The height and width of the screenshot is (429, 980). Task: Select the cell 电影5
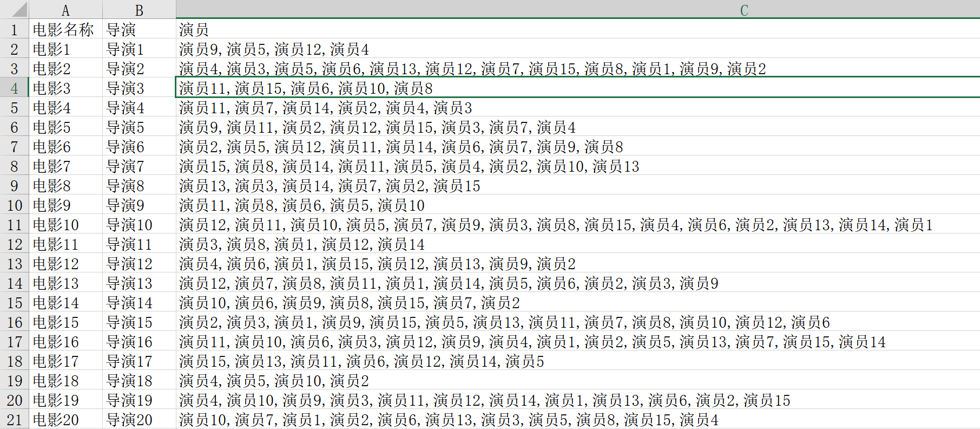pyautogui.click(x=65, y=127)
